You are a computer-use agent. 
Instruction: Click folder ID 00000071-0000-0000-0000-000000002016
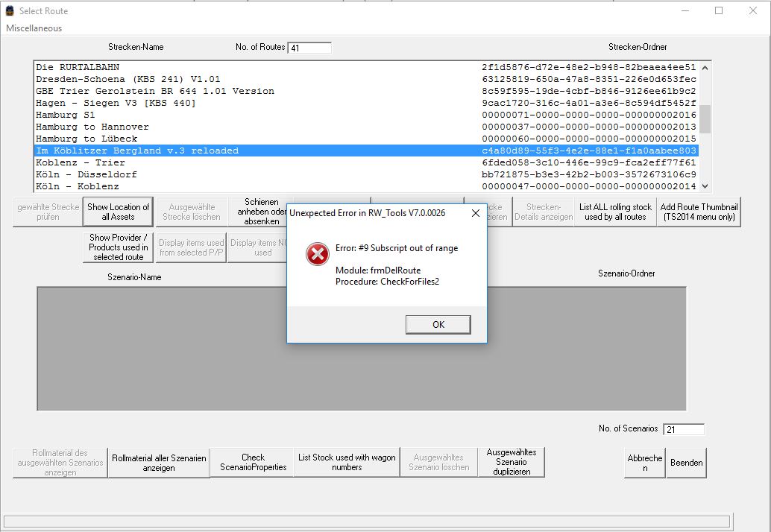click(589, 115)
